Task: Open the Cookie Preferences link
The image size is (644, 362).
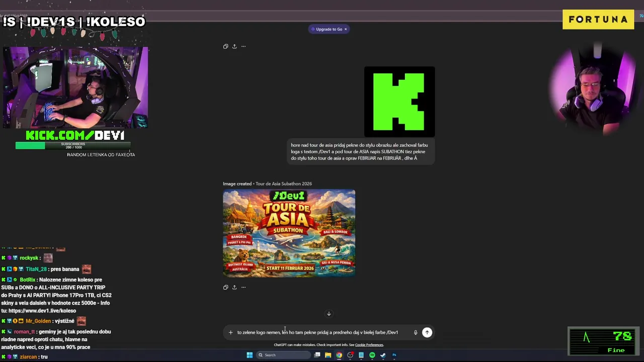Action: coord(369,345)
